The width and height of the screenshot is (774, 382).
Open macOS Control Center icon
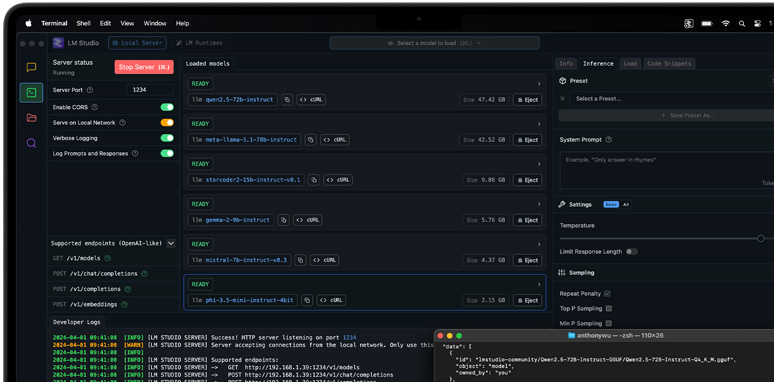(758, 23)
